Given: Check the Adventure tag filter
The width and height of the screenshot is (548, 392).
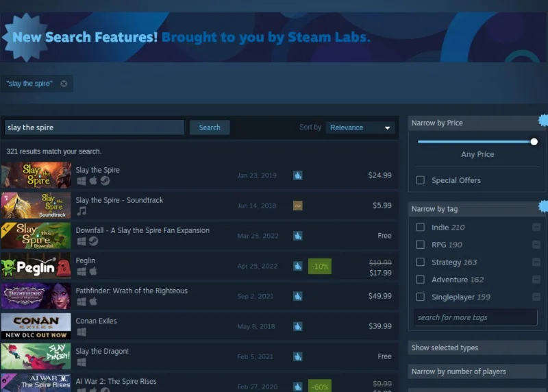Looking at the screenshot, I should click(420, 280).
